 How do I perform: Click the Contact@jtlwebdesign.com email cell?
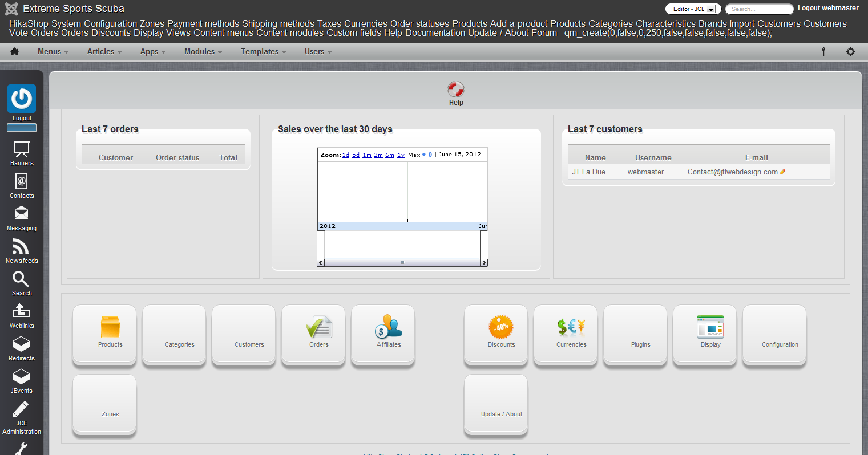[x=733, y=172]
